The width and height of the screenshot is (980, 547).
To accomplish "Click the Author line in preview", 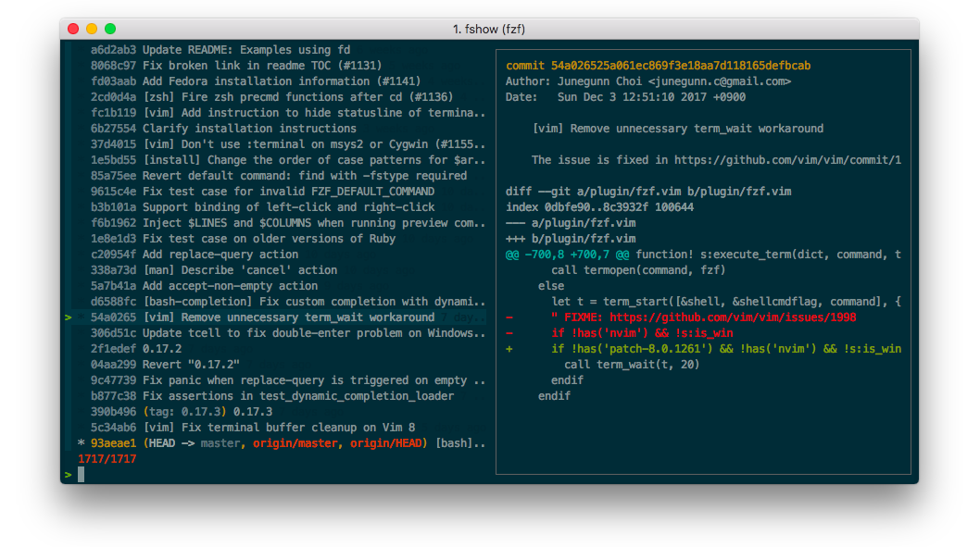I will point(648,81).
